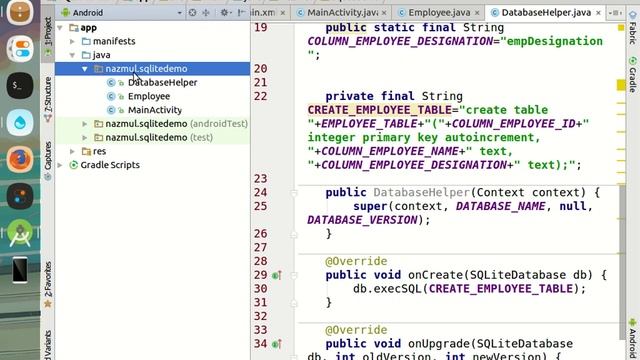The width and height of the screenshot is (640, 360).
Task: Click the yellow warning stripe near line 21
Action: [x=621, y=85]
